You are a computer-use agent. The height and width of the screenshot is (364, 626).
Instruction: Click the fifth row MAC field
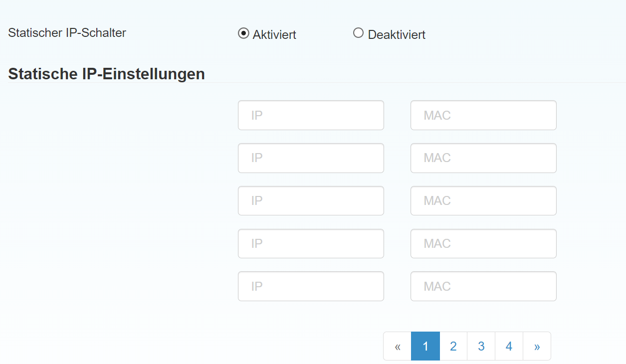483,286
